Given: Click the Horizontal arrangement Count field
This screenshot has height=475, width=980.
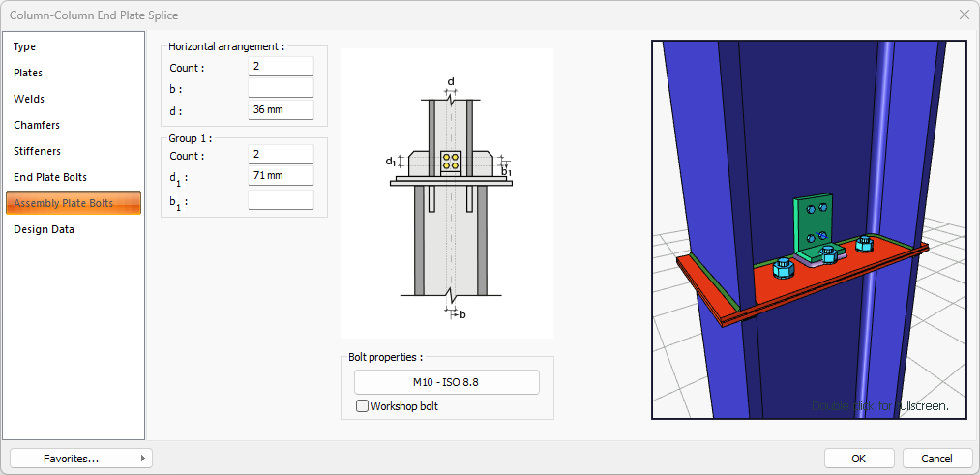Looking at the screenshot, I should tap(281, 67).
